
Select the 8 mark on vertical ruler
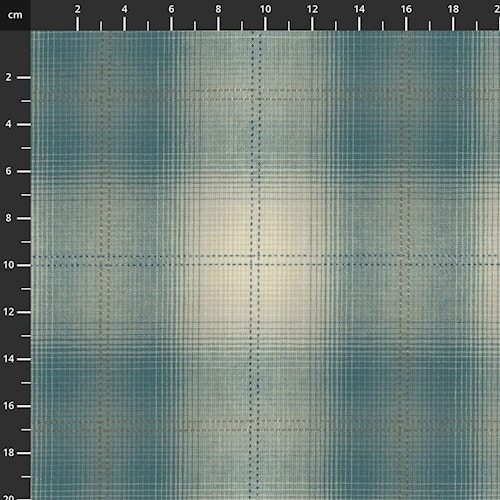point(8,218)
